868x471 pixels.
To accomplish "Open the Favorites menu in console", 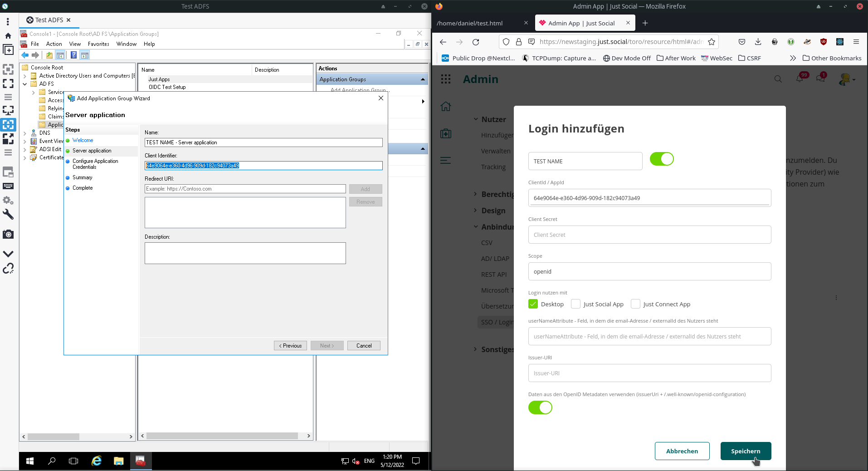I will 98,44.
